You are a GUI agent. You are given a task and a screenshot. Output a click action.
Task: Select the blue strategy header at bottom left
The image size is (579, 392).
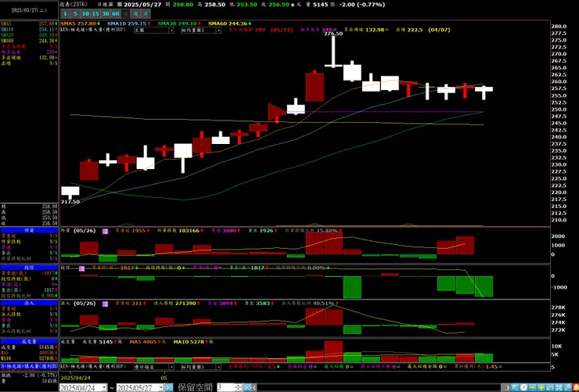29,366
